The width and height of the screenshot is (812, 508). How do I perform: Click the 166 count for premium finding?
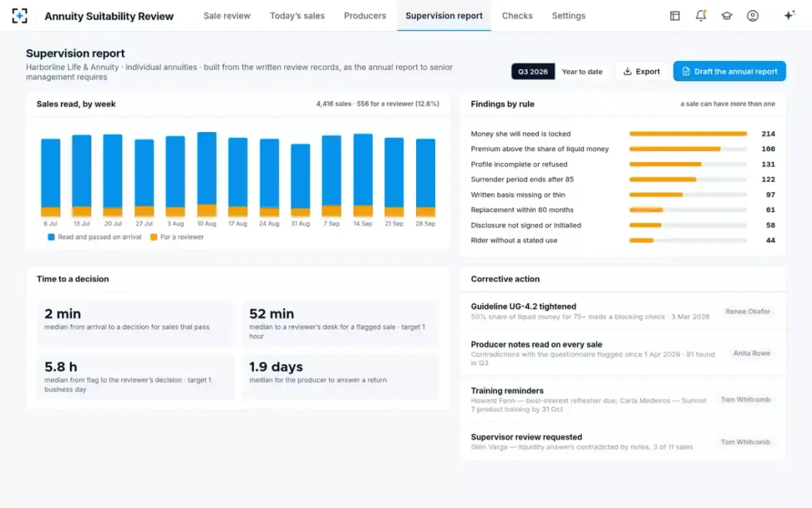pos(768,149)
